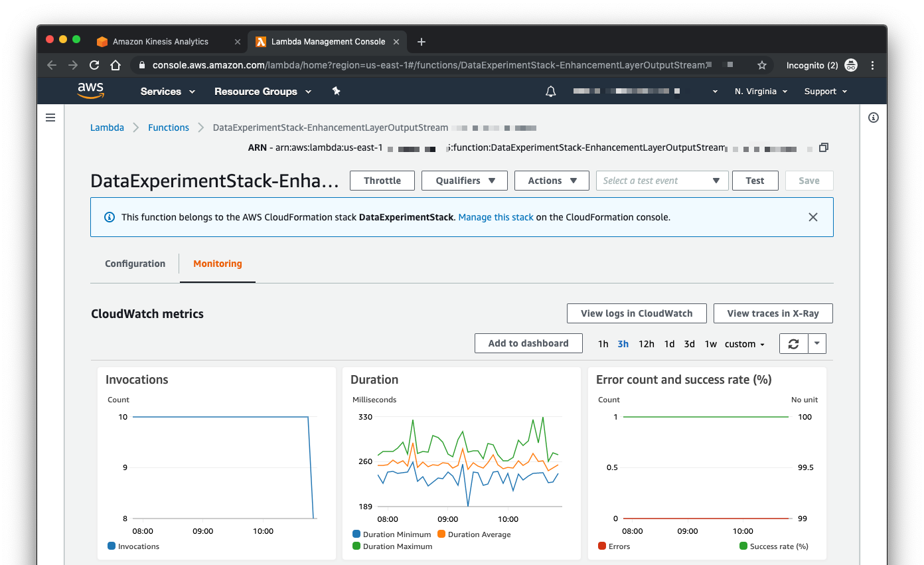Screen dimensions: 924x565
Task: Select the 1h time range
Action: [x=603, y=344]
